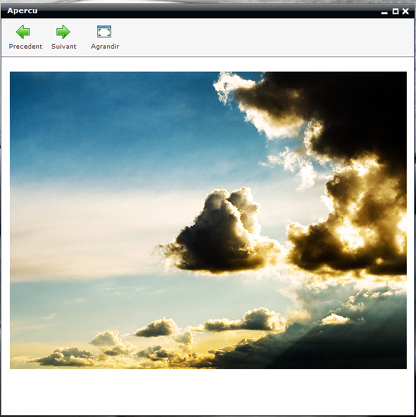The width and height of the screenshot is (416, 417).
Task: Click the green right arrow Suivant icon
Action: pyautogui.click(x=63, y=32)
